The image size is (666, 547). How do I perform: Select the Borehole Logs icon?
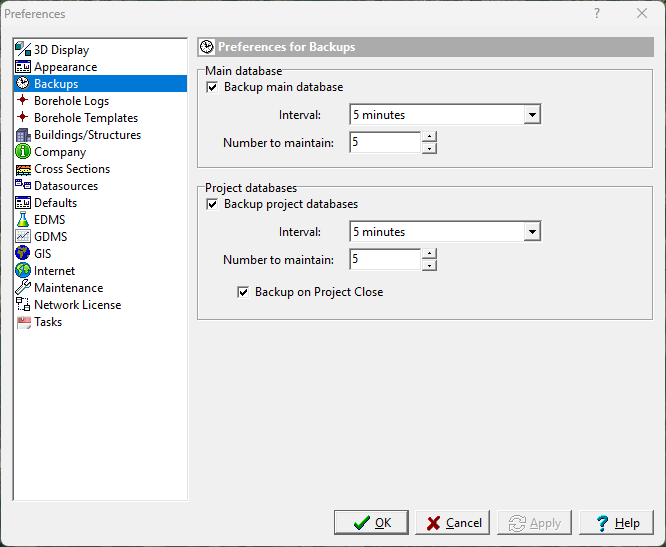tap(23, 101)
